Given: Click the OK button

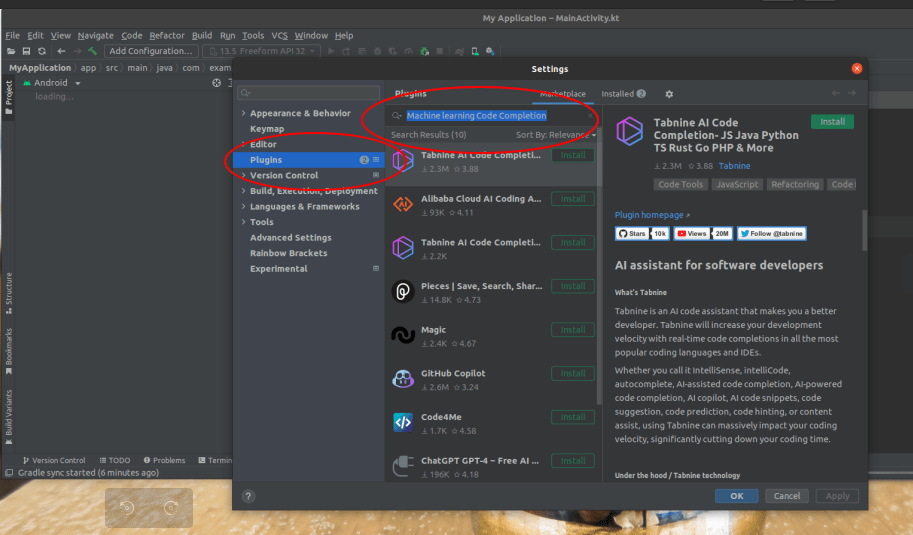Looking at the screenshot, I should tap(737, 496).
